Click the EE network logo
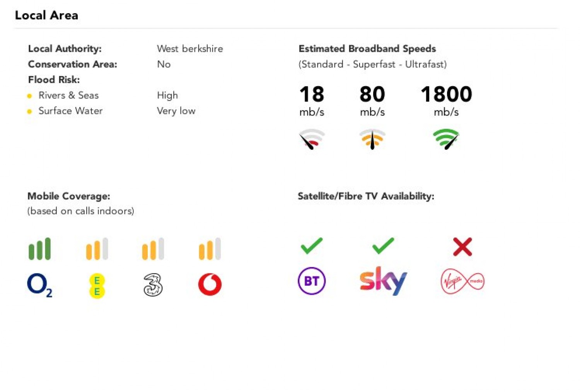The width and height of the screenshot is (580, 392). 97,286
